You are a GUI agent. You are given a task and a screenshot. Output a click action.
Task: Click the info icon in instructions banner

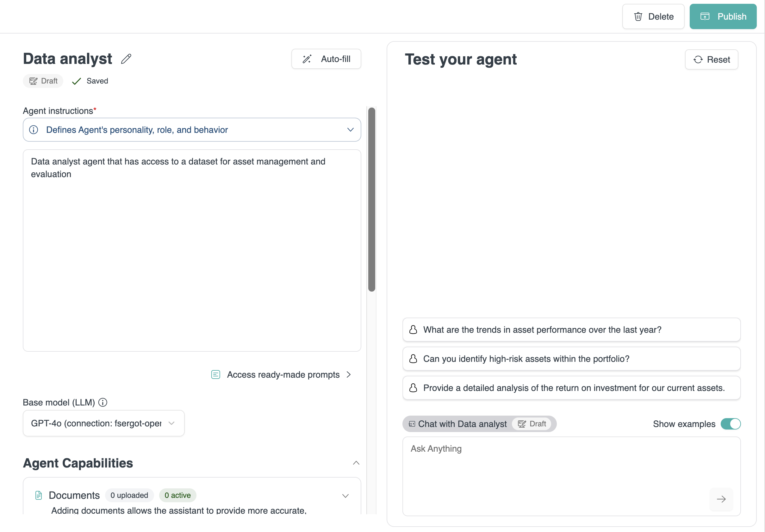(34, 130)
